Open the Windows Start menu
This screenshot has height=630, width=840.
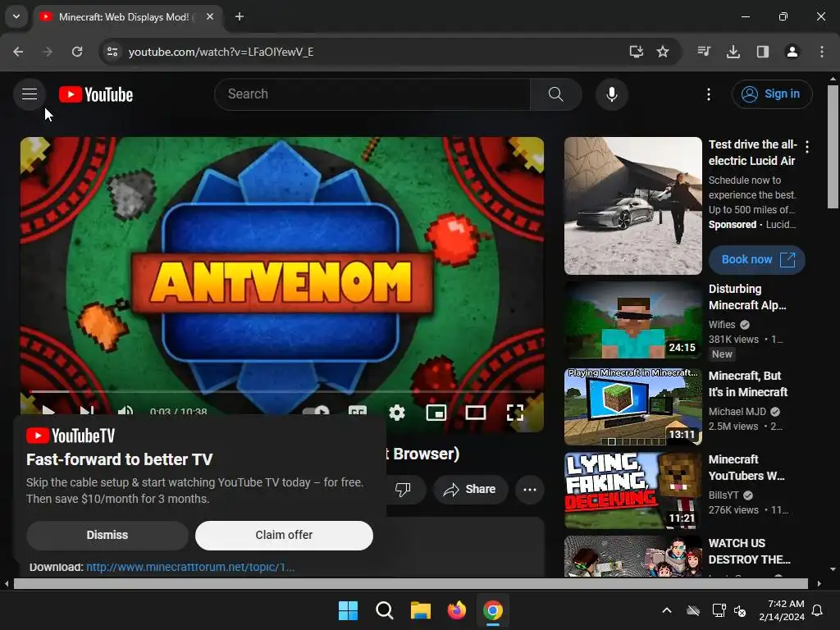[x=348, y=610]
